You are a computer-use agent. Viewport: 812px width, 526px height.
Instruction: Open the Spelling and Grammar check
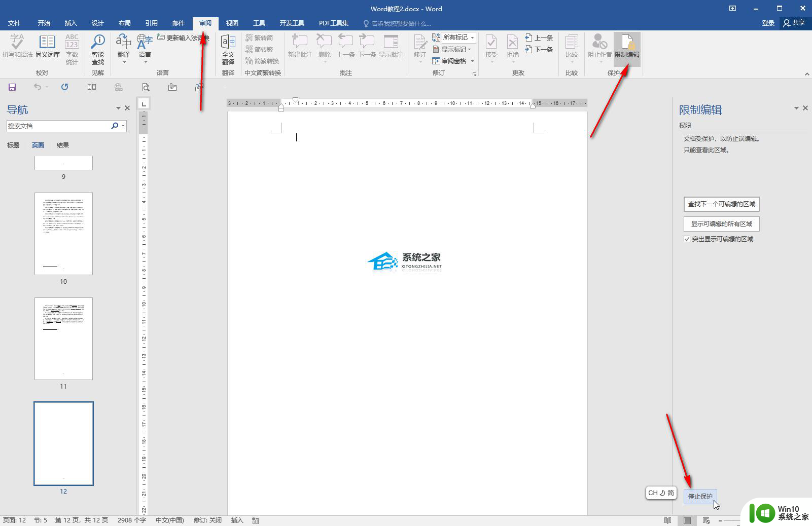point(17,46)
